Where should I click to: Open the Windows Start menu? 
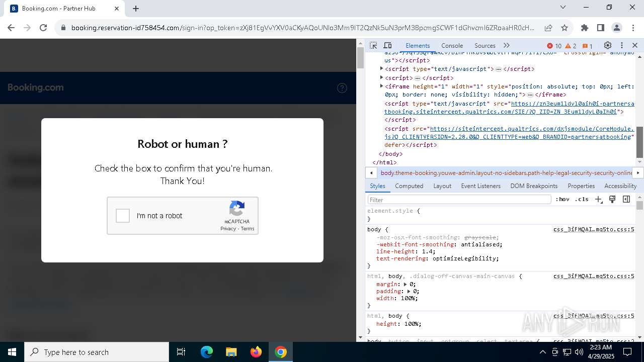(12, 352)
